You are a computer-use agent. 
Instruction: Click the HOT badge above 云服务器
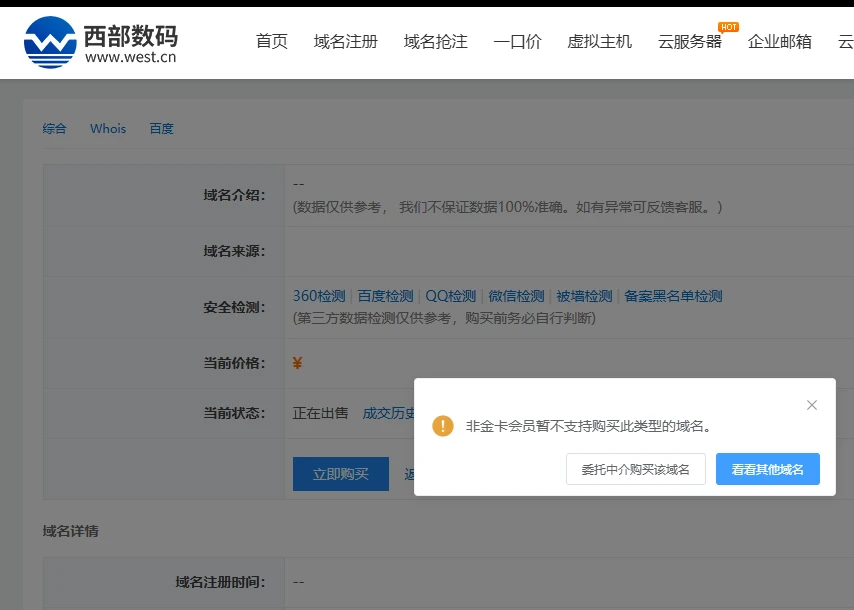tap(728, 27)
